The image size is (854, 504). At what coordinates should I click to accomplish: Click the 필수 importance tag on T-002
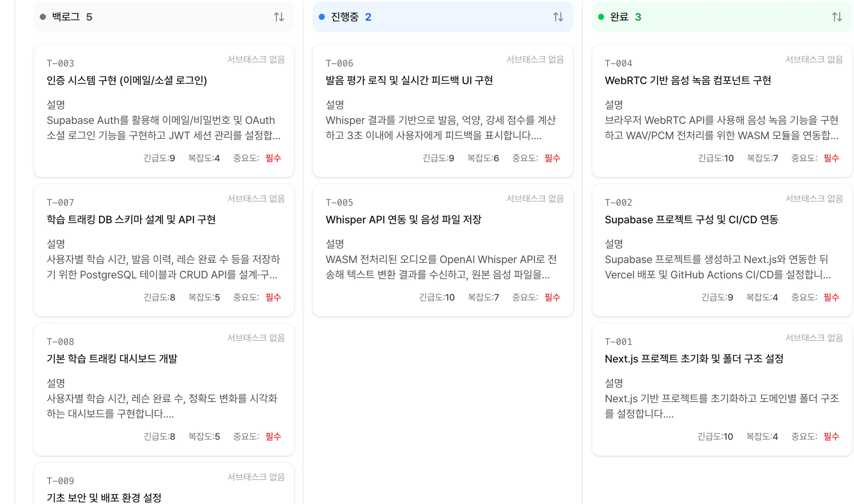[x=831, y=297]
